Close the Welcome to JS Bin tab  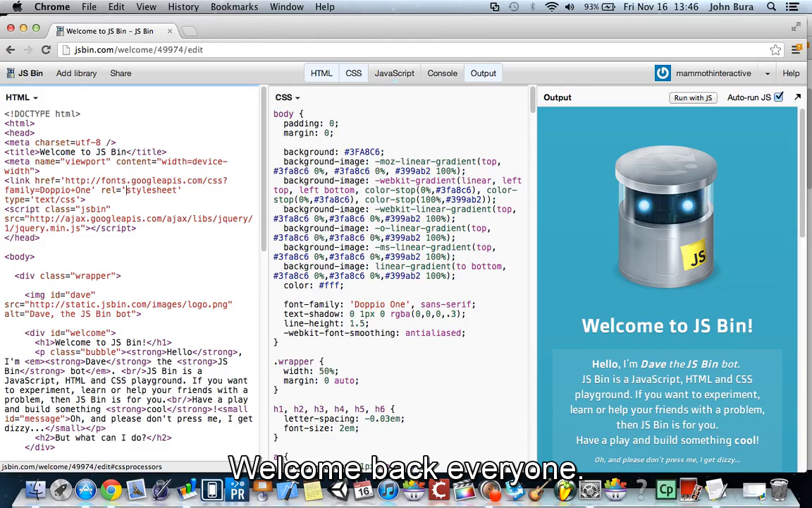tap(169, 31)
